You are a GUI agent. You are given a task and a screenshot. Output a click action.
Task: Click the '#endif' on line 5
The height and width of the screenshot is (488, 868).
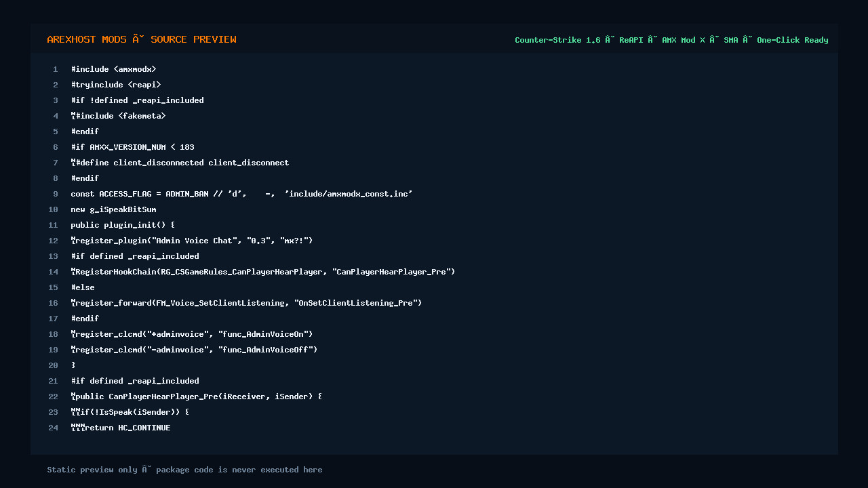point(85,131)
